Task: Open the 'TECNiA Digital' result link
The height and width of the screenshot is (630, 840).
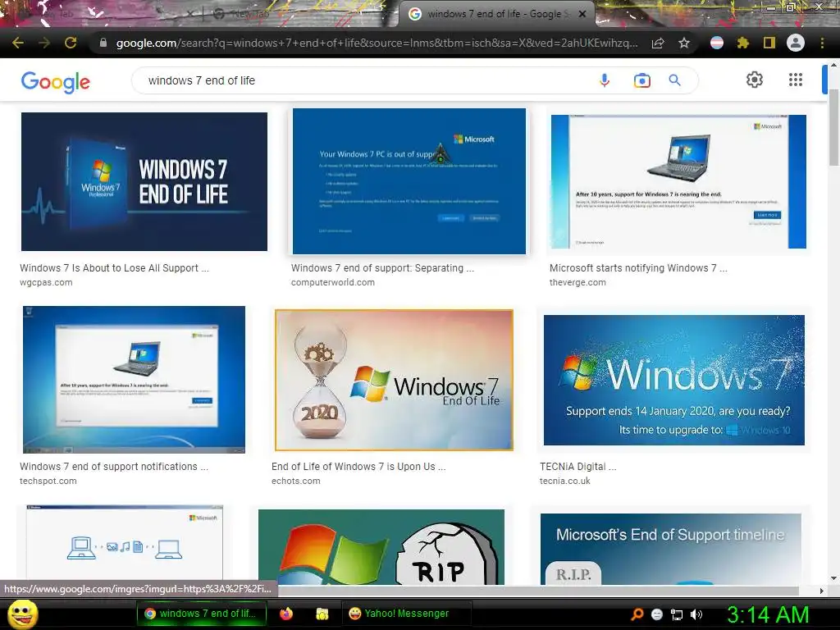Action: [578, 467]
